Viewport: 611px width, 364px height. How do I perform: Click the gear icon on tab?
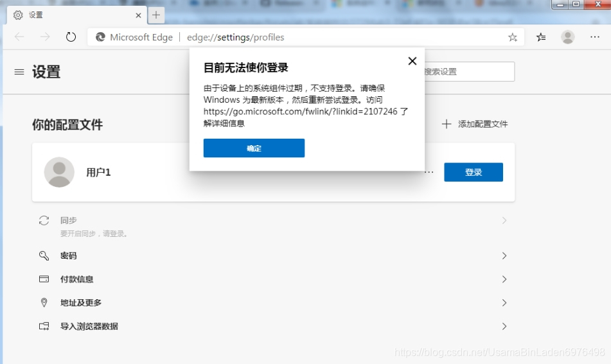click(18, 15)
